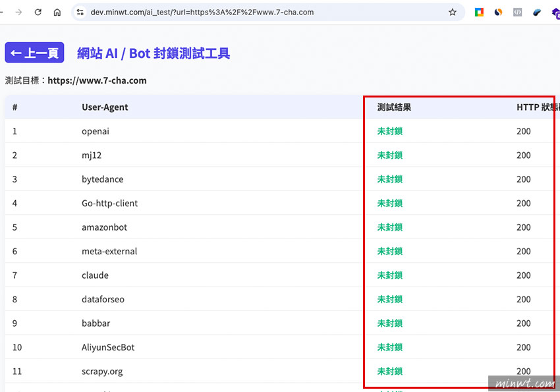
Task: Click the 測試結果 column header
Action: pyautogui.click(x=394, y=107)
